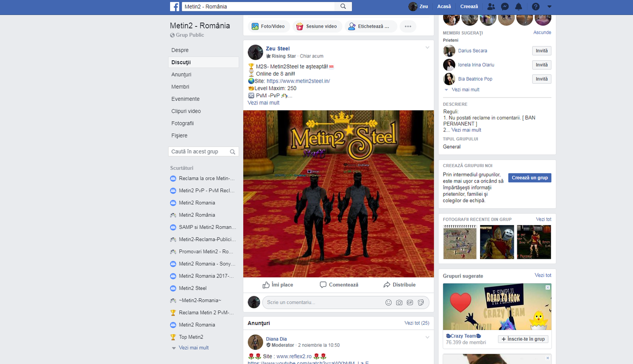The image size is (633, 364).
Task: Open Creează in top bar
Action: tap(469, 6)
